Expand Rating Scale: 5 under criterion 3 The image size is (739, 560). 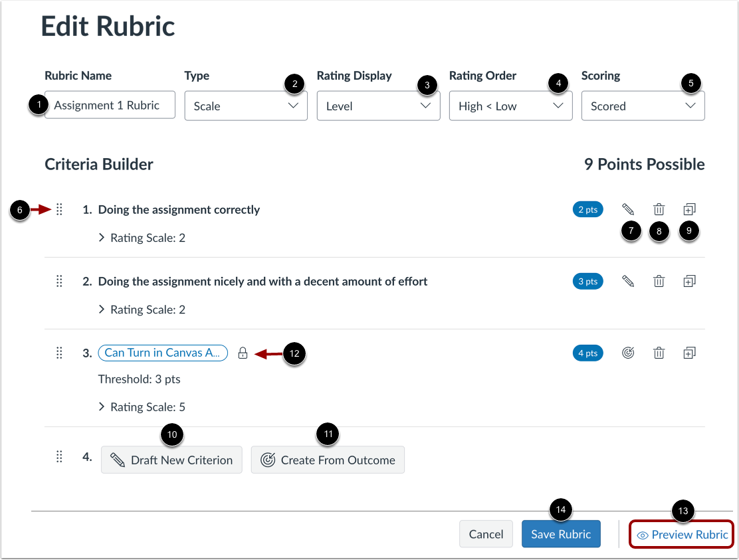tap(142, 407)
